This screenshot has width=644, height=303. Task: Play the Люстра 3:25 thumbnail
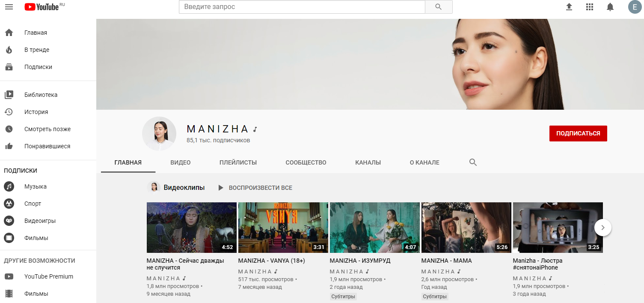558,228
